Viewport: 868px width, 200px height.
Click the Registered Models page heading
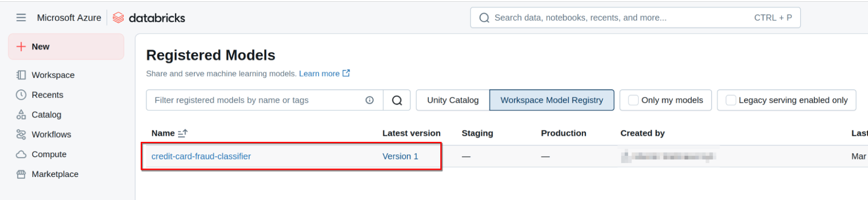point(211,55)
